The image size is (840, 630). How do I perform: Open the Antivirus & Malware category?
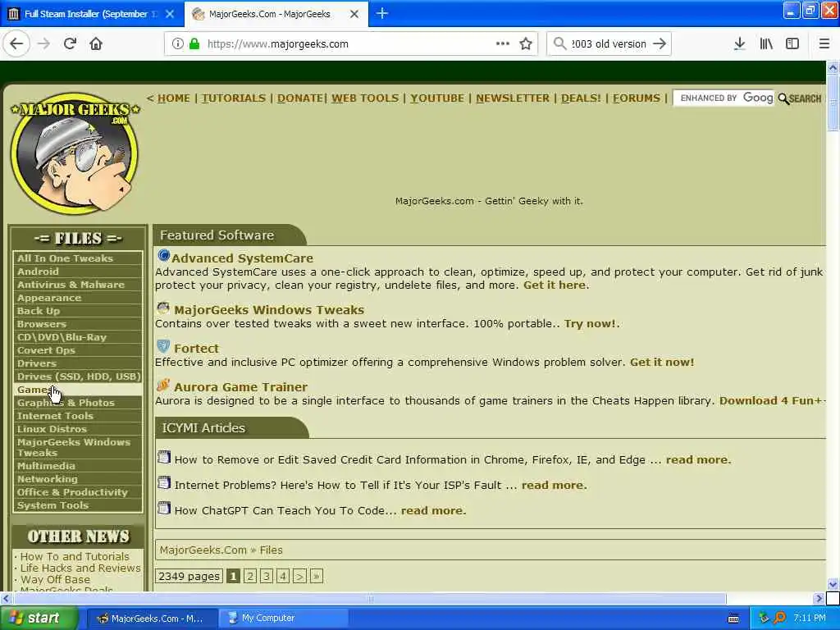[78, 285]
